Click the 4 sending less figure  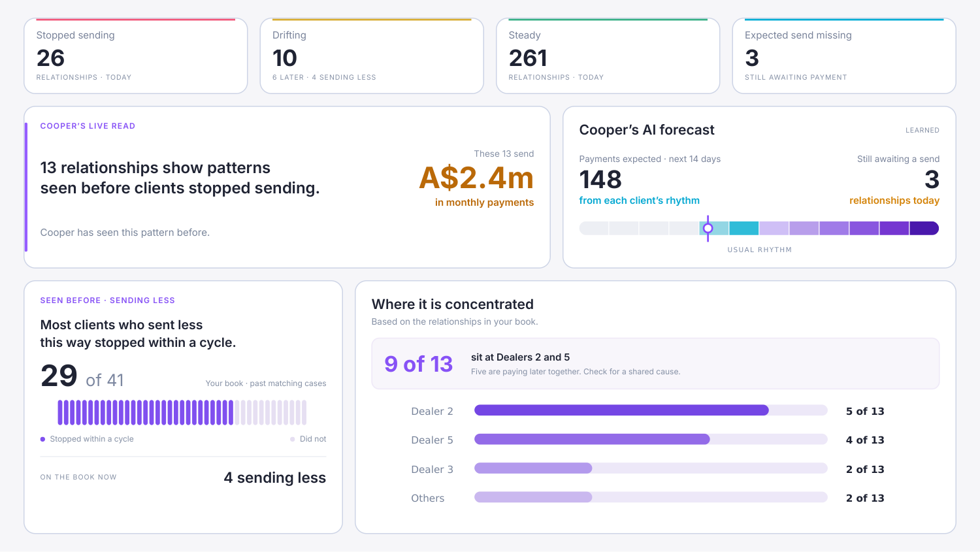(274, 478)
